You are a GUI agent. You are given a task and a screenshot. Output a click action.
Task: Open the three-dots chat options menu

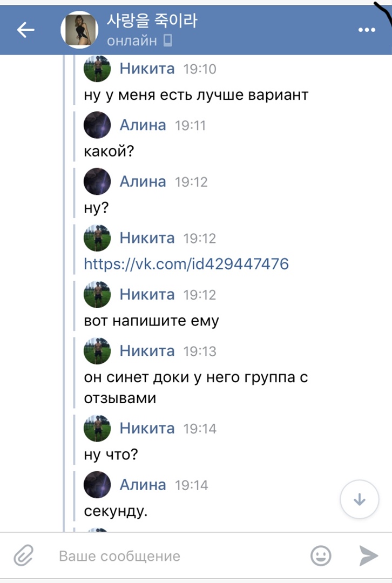(x=367, y=30)
